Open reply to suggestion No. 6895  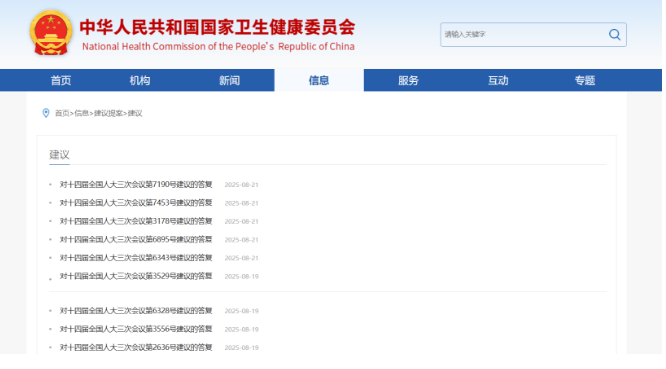136,239
